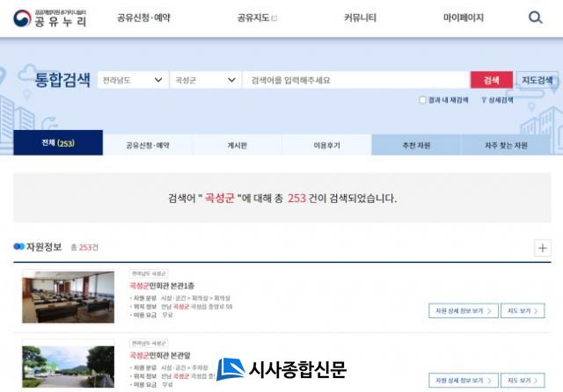The height and width of the screenshot is (392, 563).
Task: Click the 공유누리 logo emblem
Action: [x=21, y=18]
